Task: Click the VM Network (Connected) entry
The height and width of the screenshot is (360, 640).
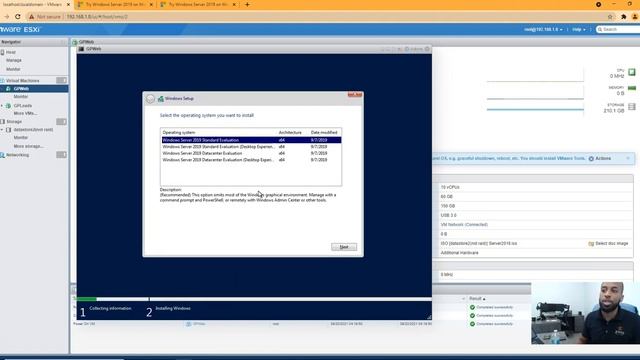Action: (464, 225)
